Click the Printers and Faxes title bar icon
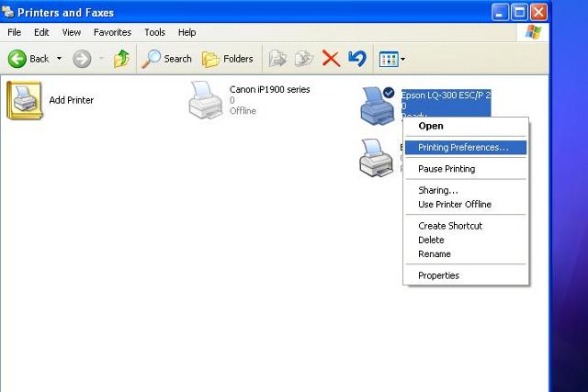588x392 pixels. tap(8, 12)
